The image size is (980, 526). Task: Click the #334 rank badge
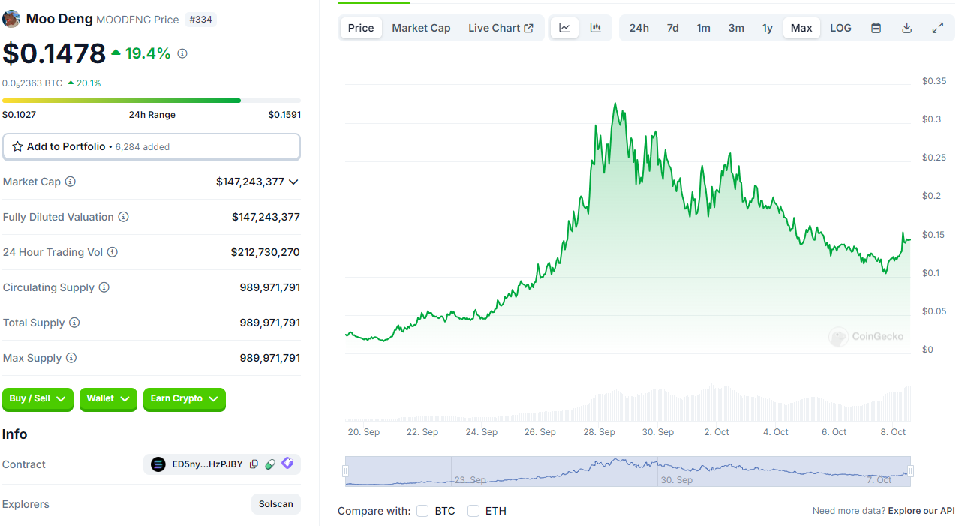[x=201, y=20]
